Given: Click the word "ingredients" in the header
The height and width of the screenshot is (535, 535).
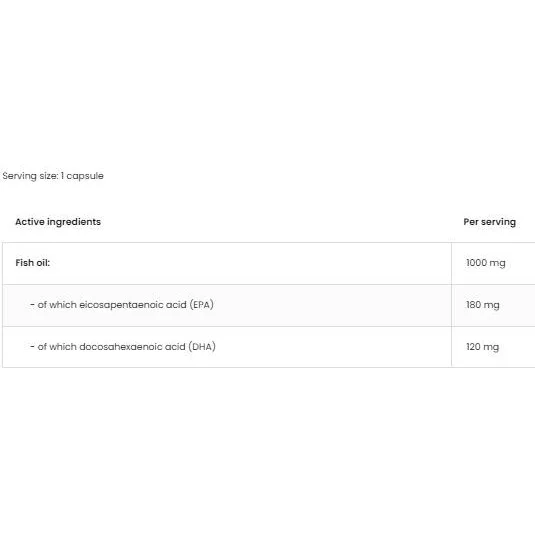Looking at the screenshot, I should click(74, 222).
